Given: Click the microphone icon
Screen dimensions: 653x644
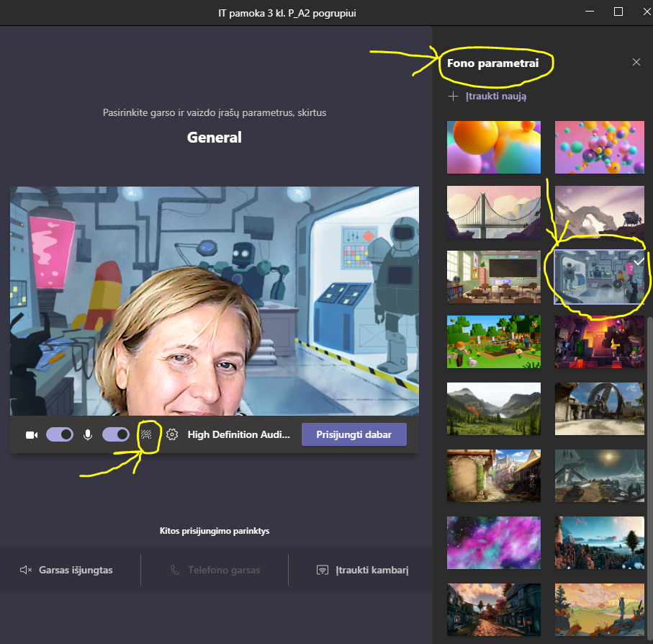Looking at the screenshot, I should click(x=88, y=435).
